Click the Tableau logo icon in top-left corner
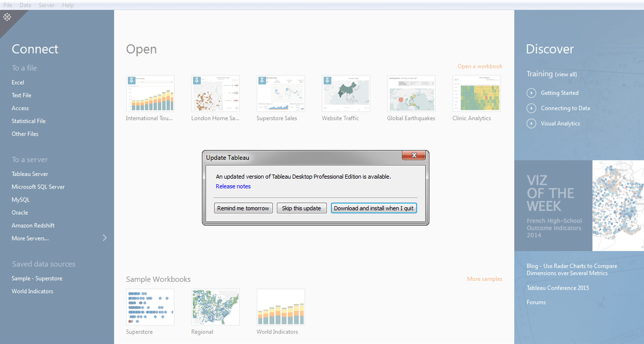Viewport: 644px width, 344px height. (x=7, y=17)
